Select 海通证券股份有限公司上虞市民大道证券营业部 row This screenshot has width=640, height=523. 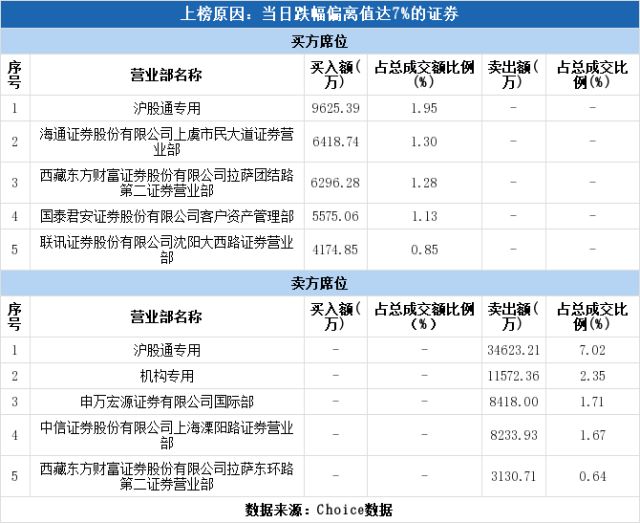320,142
